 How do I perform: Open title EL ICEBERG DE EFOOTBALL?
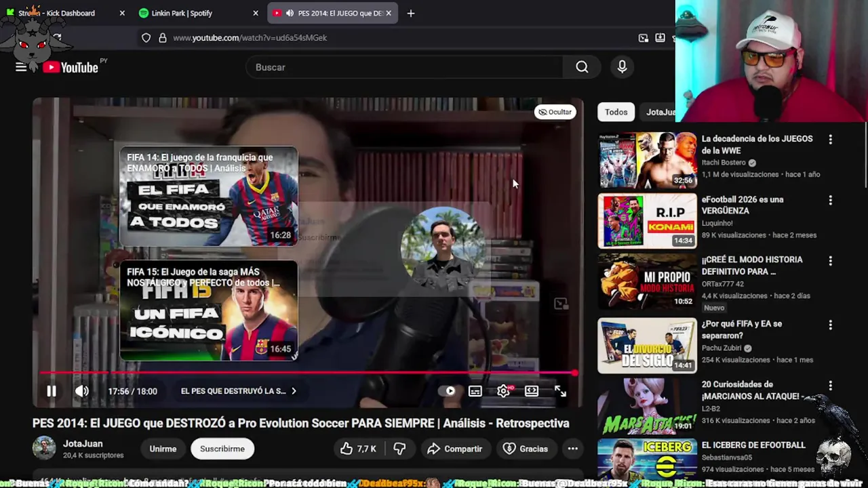click(x=753, y=445)
